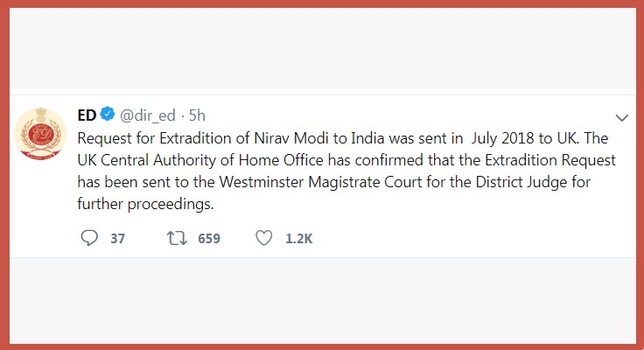Viewport: 644px width, 350px height.
Task: Open the ED display name link
Action: pyautogui.click(x=87, y=115)
